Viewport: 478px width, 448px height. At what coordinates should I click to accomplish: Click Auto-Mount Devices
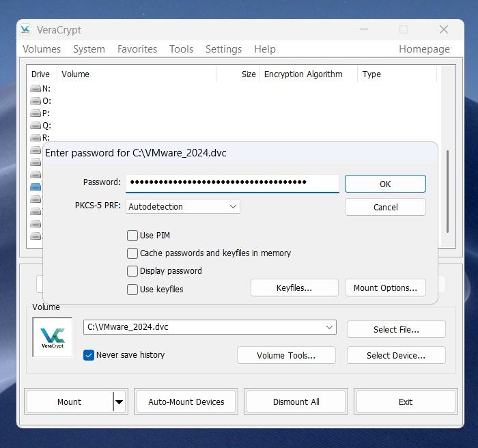click(x=186, y=402)
